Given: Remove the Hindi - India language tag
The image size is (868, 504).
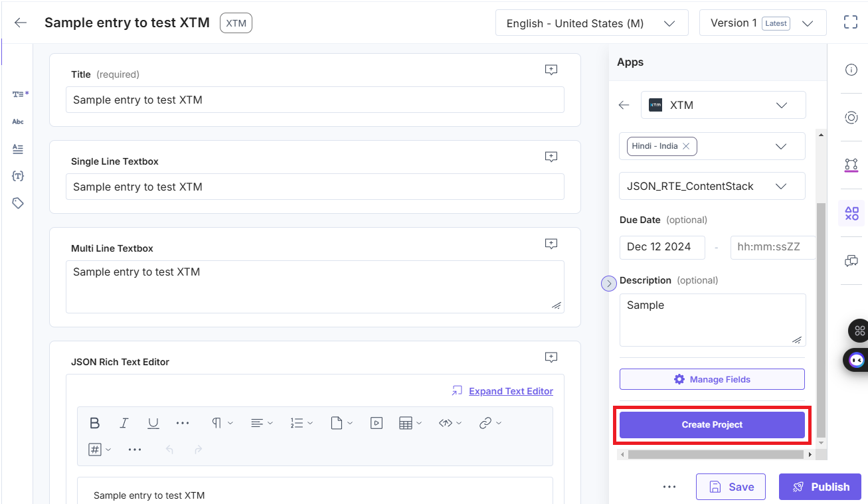Looking at the screenshot, I should coord(686,146).
